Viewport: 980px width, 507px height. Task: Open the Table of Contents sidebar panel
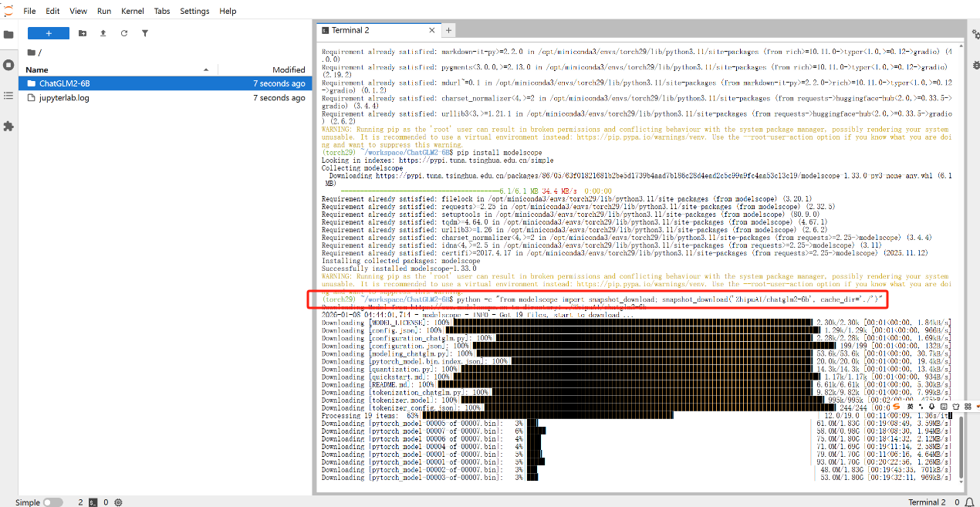pyautogui.click(x=8, y=95)
